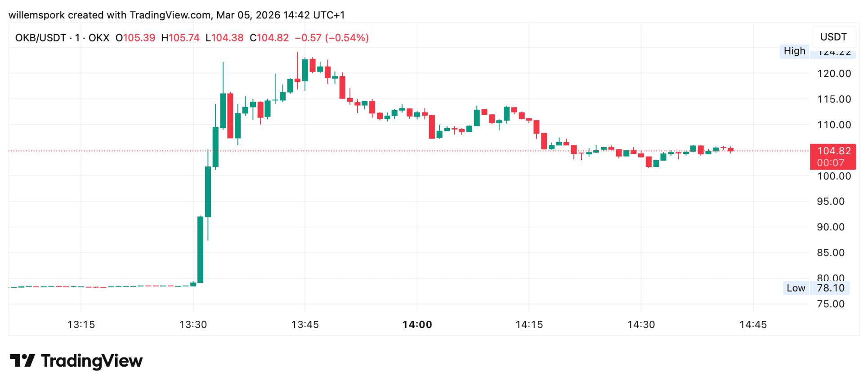Click the close value C104.82
This screenshot has width=868, height=386.
[x=269, y=38]
